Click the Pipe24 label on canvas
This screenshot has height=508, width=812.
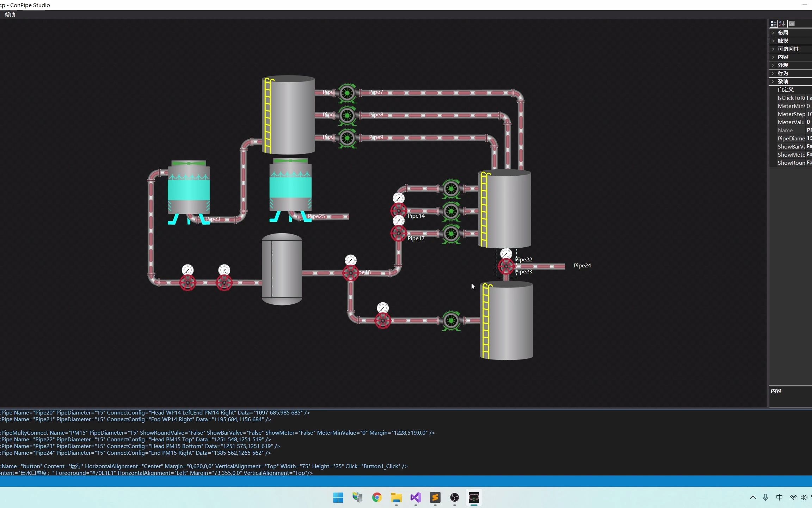click(582, 266)
